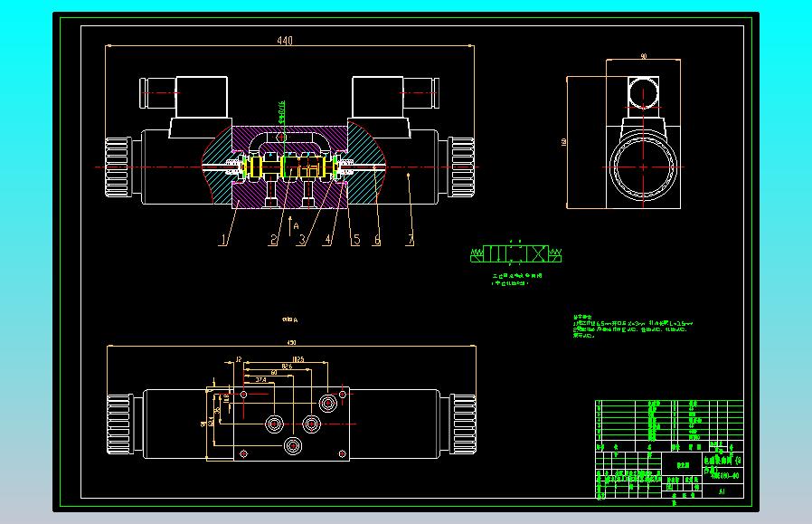812x524 pixels.
Task: Click the caption text under the valve symbol
Action: coord(516,280)
